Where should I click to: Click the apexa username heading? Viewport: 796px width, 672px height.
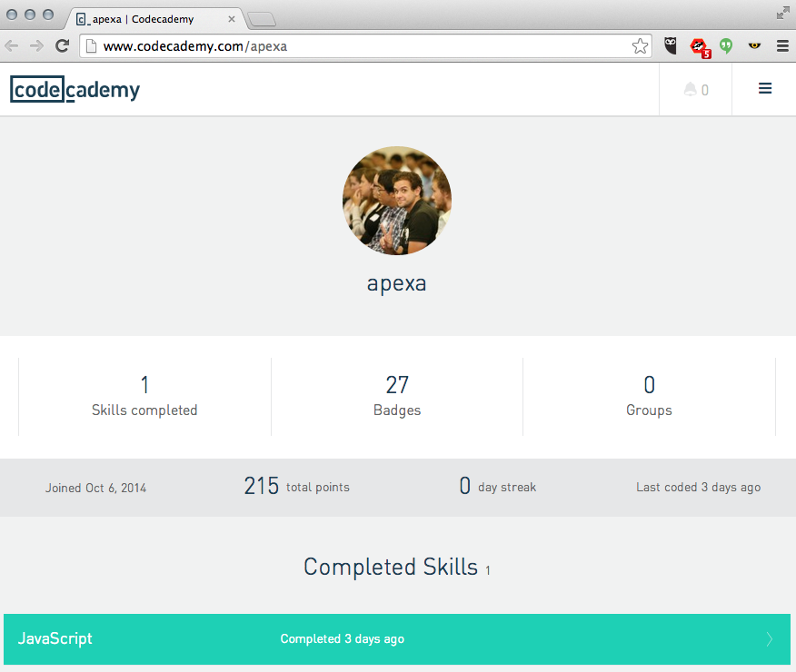396,283
